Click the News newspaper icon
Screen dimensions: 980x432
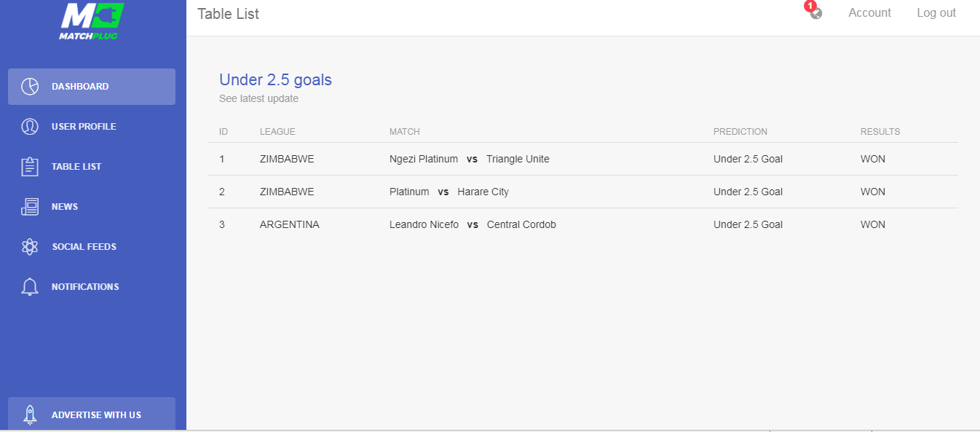(30, 207)
